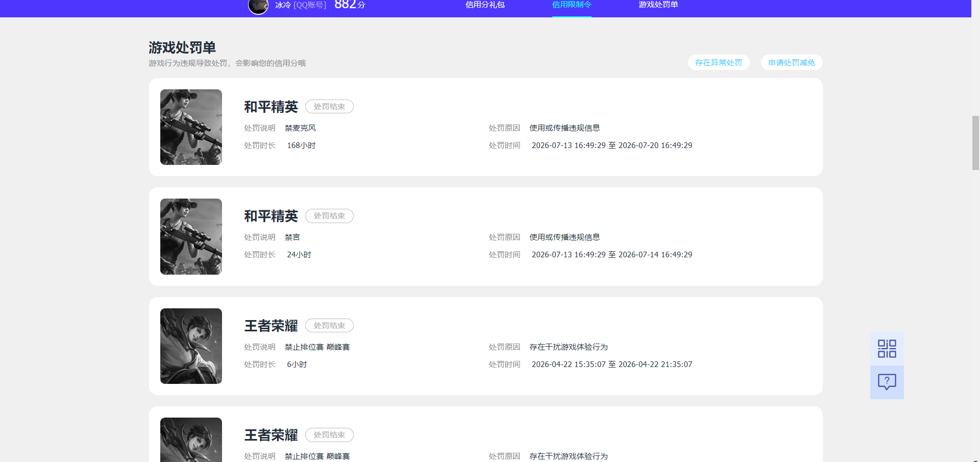The image size is (980, 462).
Task: Click the 和平精英 title on the 禁言 card
Action: 271,216
